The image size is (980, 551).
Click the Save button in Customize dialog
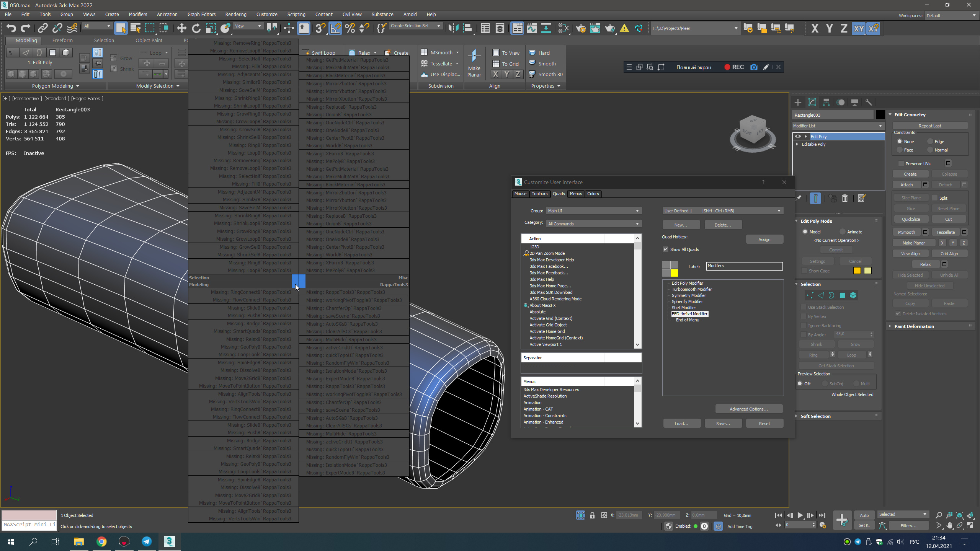723,424
